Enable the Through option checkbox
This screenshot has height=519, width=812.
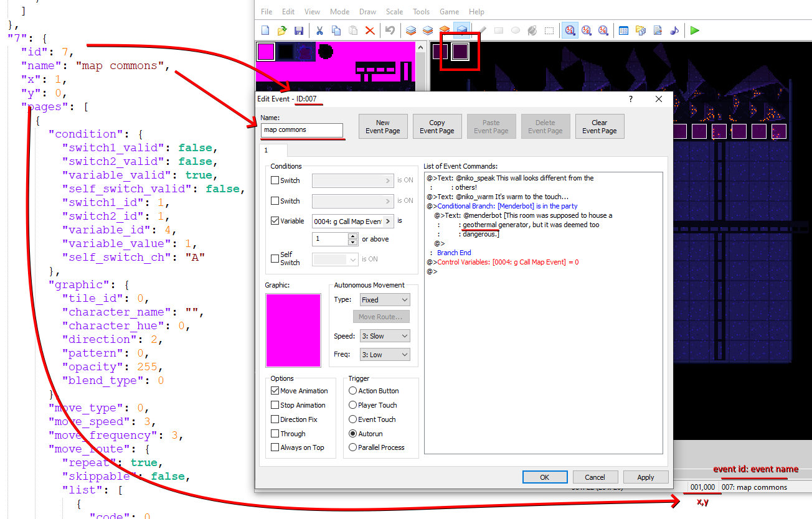coord(275,434)
